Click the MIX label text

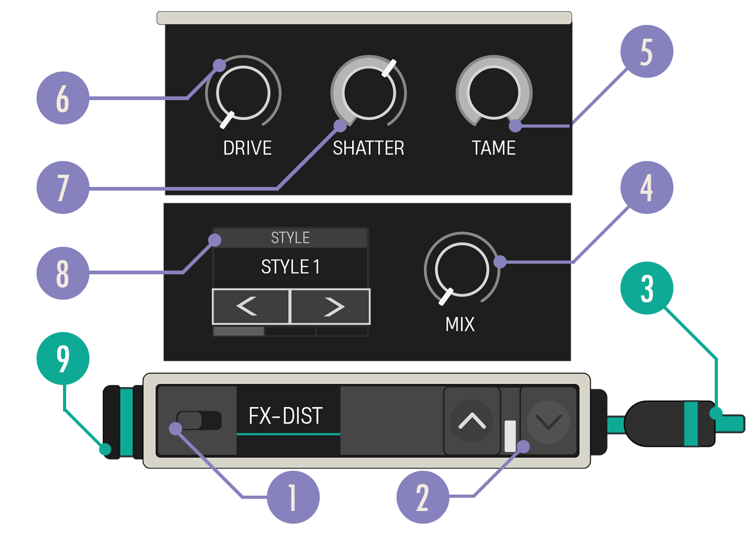pos(460,324)
